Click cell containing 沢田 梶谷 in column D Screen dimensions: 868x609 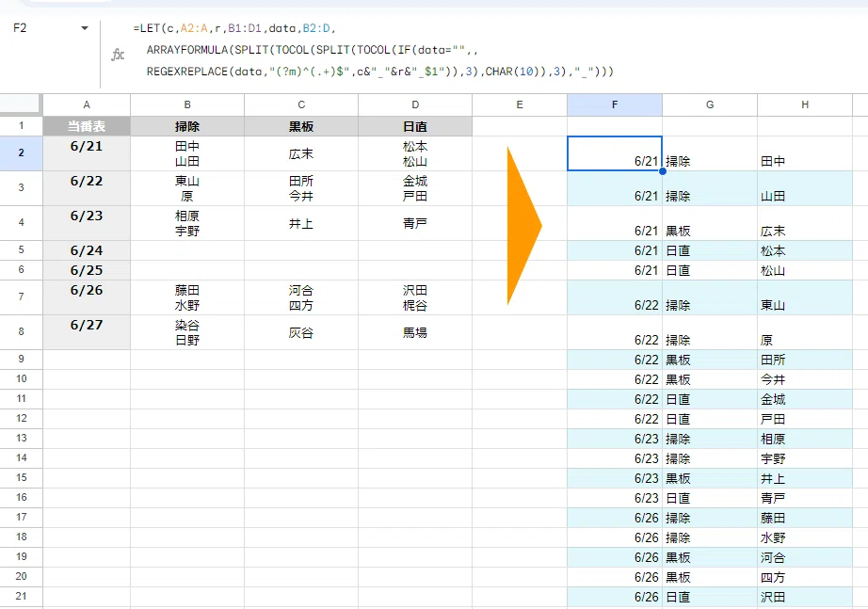[415, 297]
